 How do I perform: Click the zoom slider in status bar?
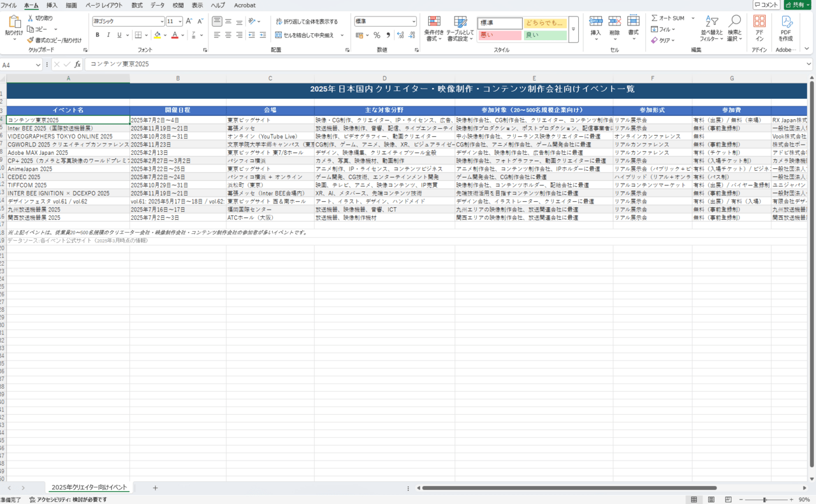(764, 500)
